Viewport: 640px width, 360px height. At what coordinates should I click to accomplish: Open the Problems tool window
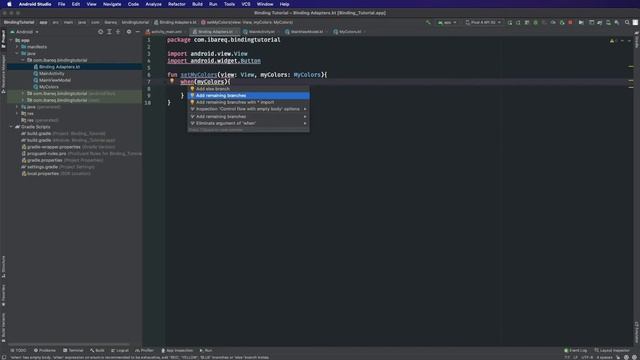point(44,350)
